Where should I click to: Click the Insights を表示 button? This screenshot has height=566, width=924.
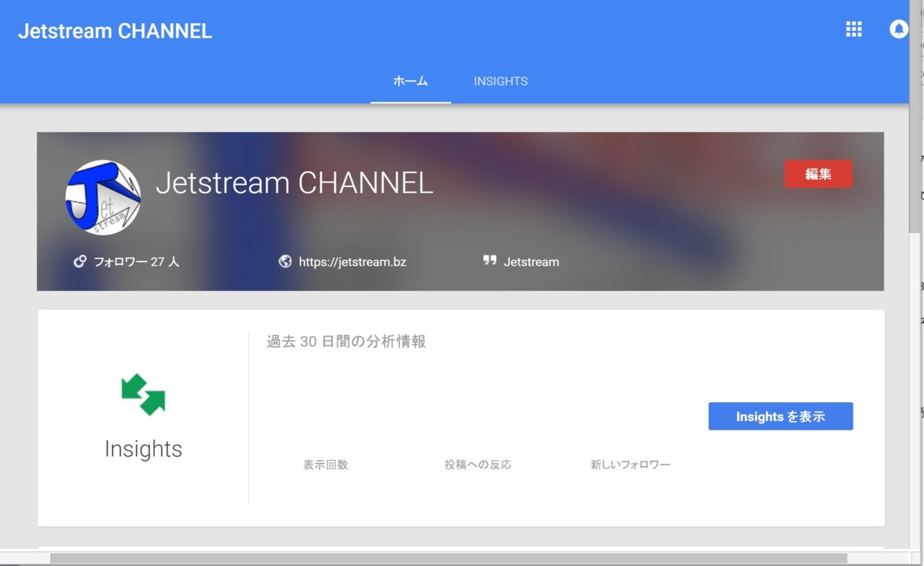point(780,417)
